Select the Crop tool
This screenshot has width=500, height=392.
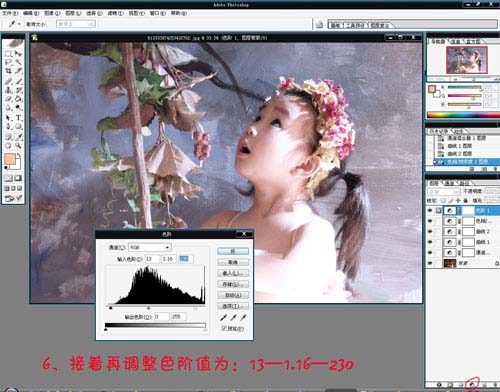[8, 71]
